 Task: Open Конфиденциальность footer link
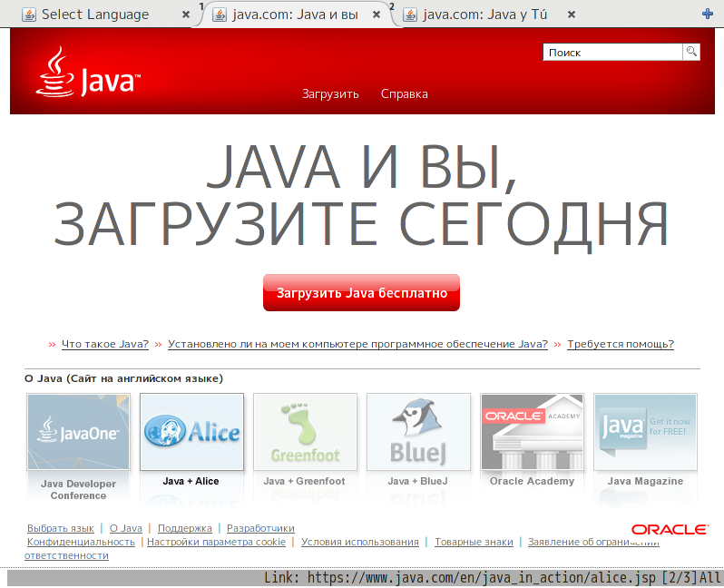point(81,542)
